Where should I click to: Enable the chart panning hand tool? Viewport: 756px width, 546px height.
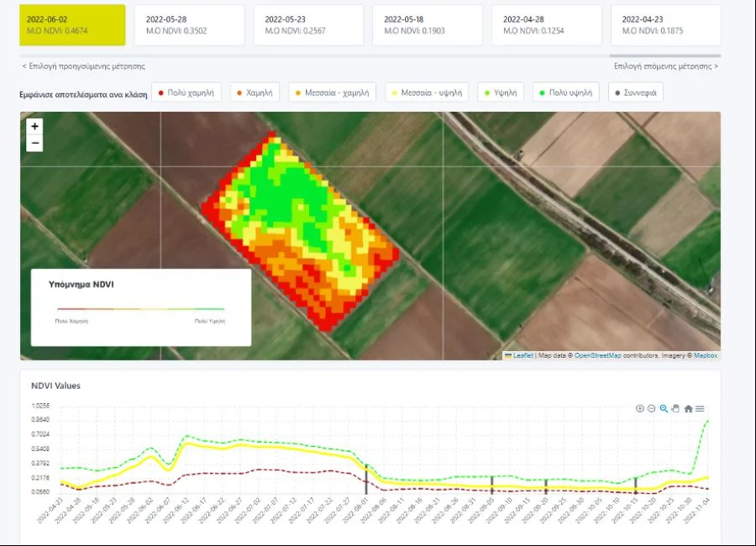click(675, 409)
